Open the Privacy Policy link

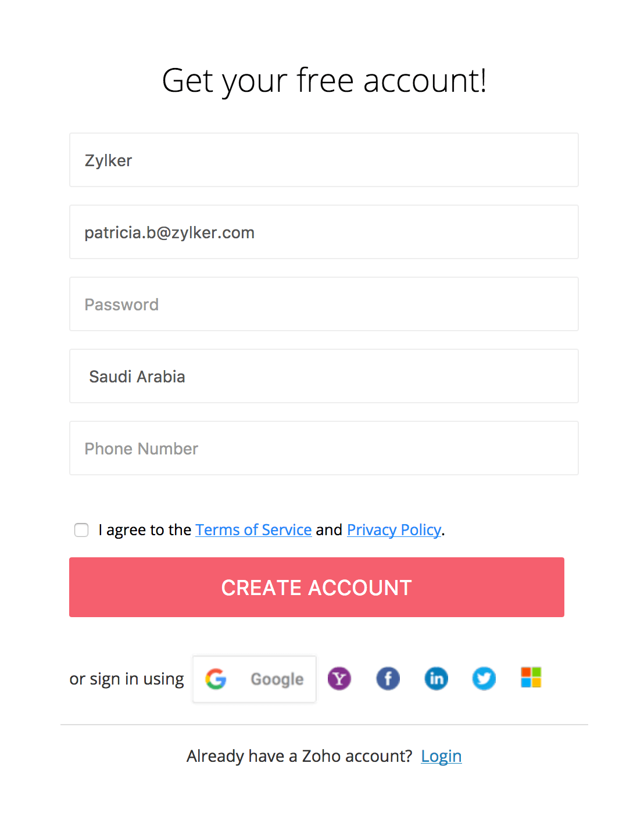(x=393, y=530)
